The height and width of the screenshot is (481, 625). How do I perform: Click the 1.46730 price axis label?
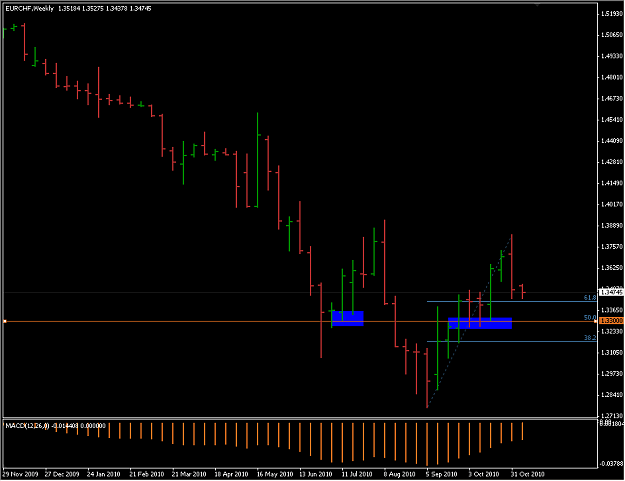(611, 98)
